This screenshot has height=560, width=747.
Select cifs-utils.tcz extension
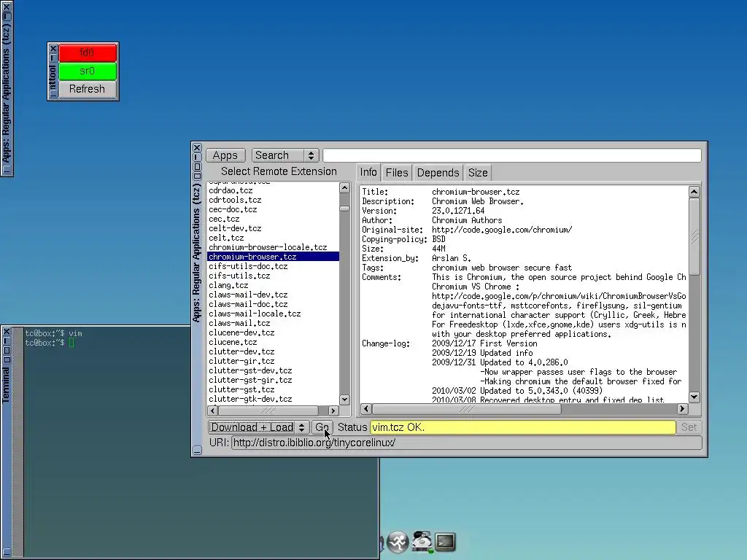click(273, 276)
